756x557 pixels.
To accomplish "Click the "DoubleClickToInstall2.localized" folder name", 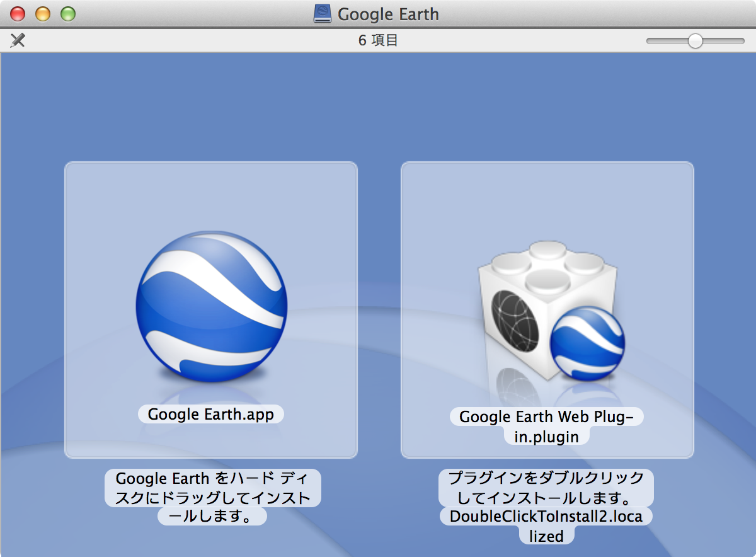I will point(546,526).
